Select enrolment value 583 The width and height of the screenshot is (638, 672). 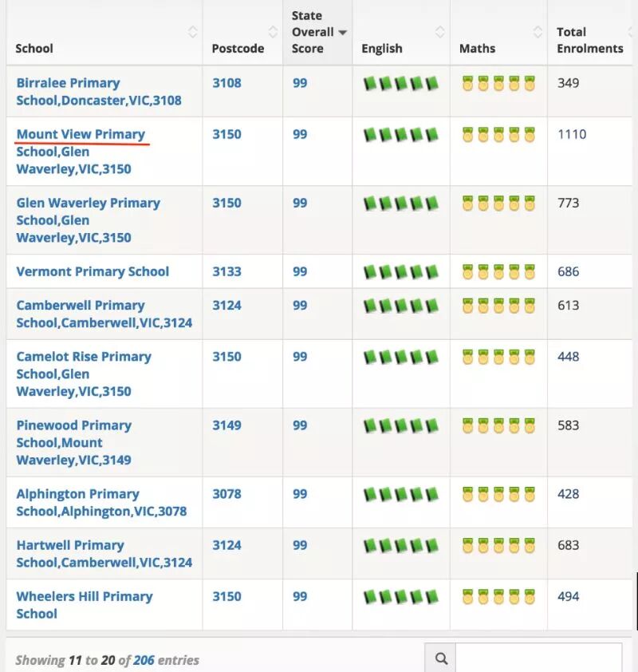(x=568, y=425)
